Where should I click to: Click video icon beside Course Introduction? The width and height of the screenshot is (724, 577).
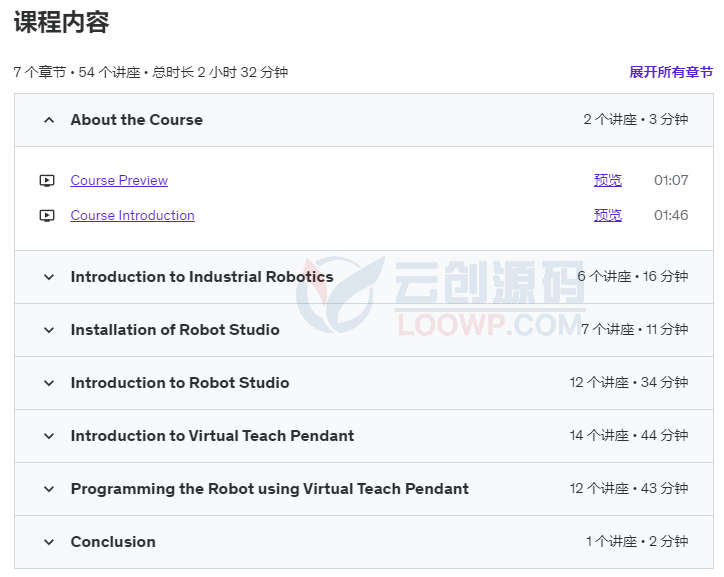click(x=47, y=216)
